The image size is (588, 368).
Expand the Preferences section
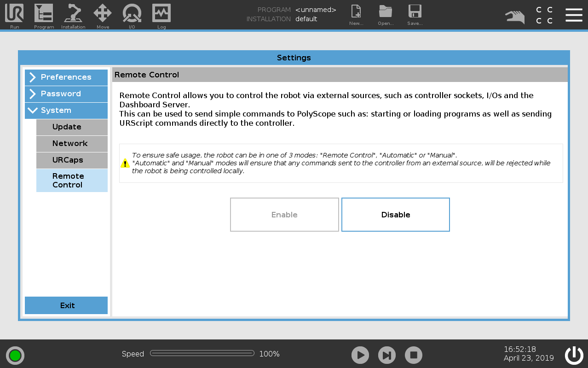pos(66,77)
